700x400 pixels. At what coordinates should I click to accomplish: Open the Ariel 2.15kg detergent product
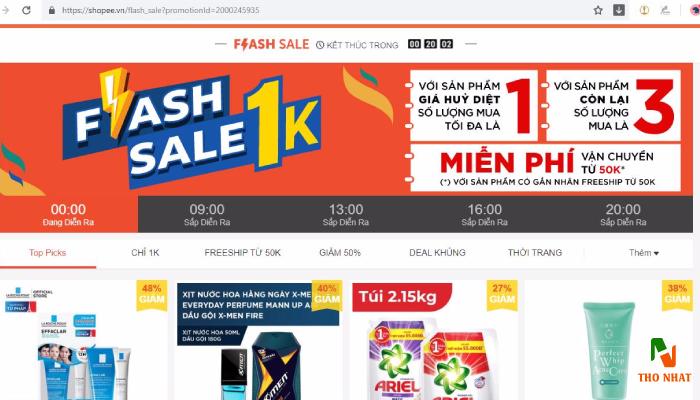click(x=435, y=340)
